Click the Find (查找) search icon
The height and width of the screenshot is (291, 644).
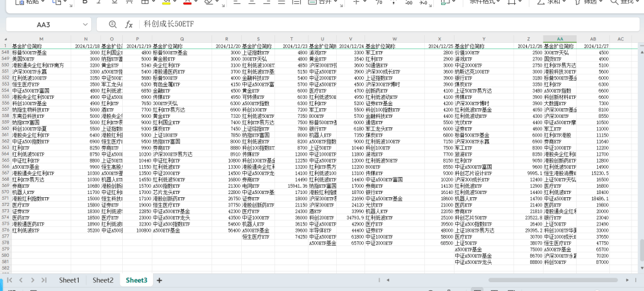tap(614, 2)
